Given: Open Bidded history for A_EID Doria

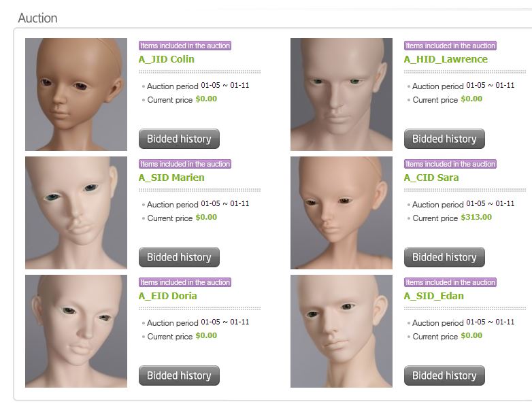Looking at the screenshot, I should (179, 375).
